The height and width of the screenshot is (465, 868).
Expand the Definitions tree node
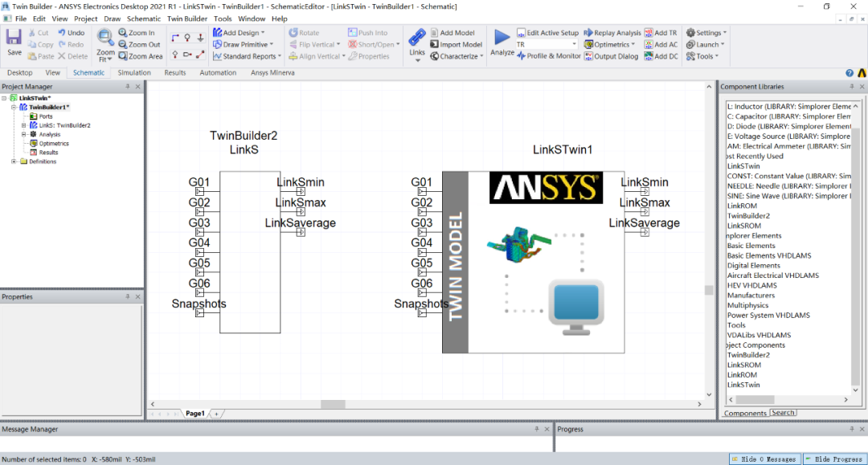tap(14, 161)
